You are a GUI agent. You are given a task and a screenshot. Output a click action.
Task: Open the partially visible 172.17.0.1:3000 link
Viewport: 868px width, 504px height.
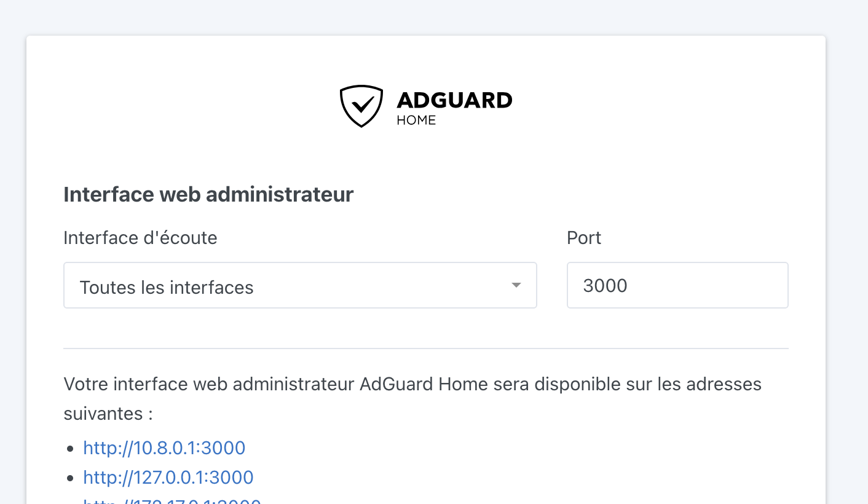(172, 501)
